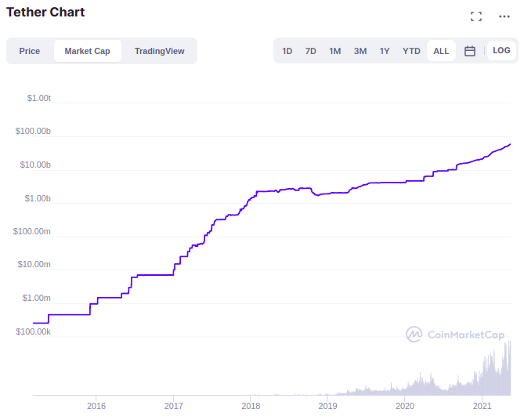Open the calendar date range picker
524x420 pixels.
point(470,51)
